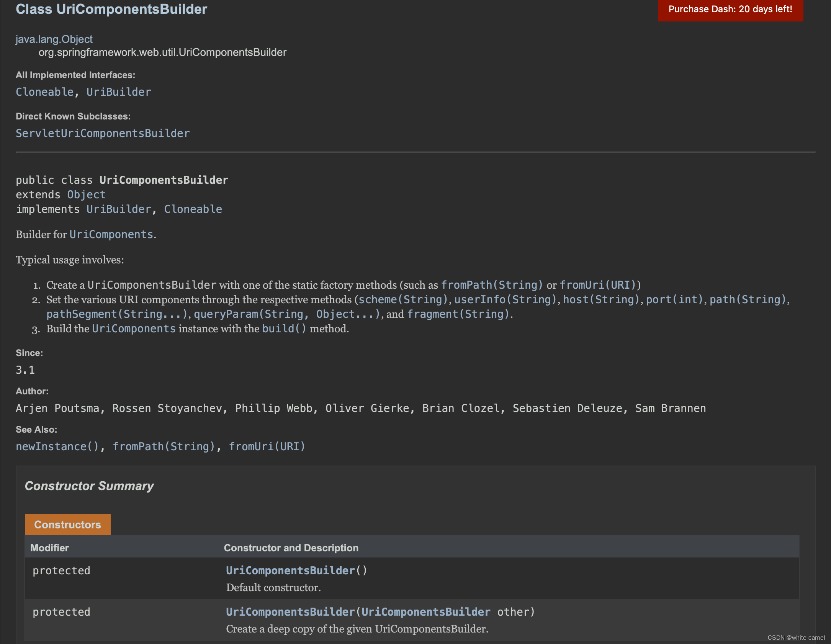Open the port(int) method link
The height and width of the screenshot is (644, 831).
pyautogui.click(x=675, y=299)
